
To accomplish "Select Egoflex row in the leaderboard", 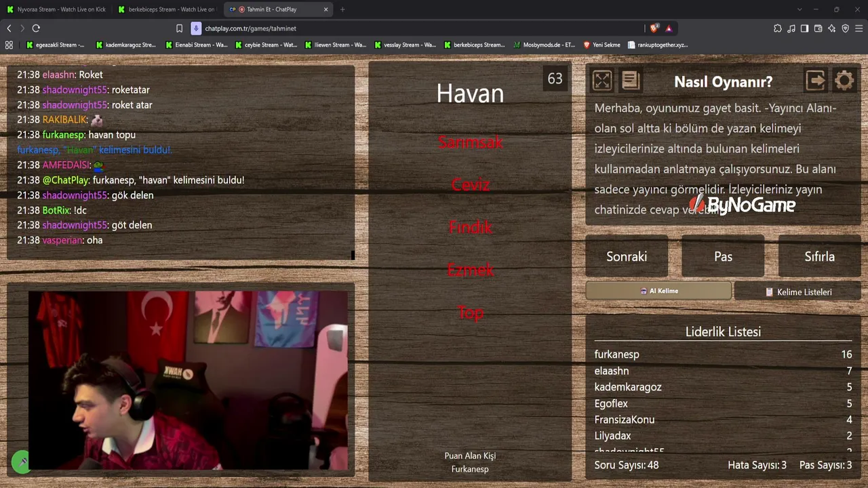I will click(x=723, y=403).
